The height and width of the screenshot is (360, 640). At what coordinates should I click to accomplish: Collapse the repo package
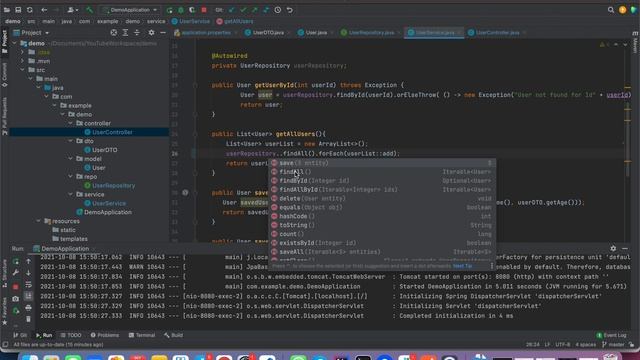click(71, 177)
